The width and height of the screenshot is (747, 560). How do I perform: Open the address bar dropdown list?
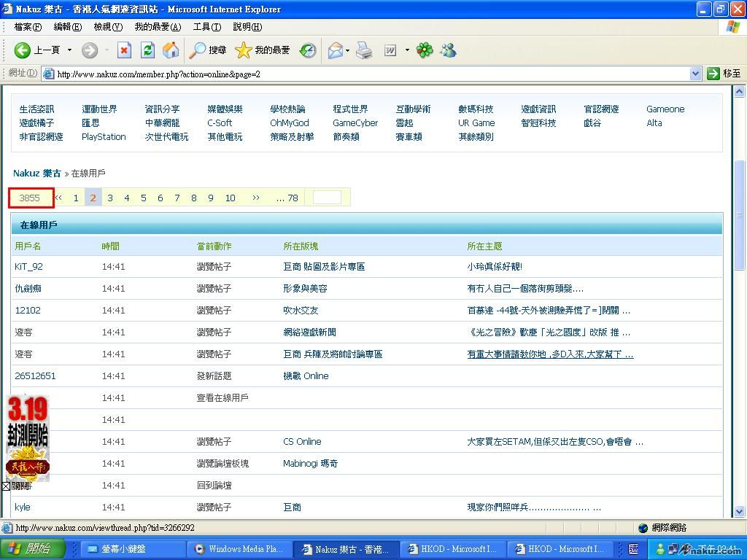695,74
